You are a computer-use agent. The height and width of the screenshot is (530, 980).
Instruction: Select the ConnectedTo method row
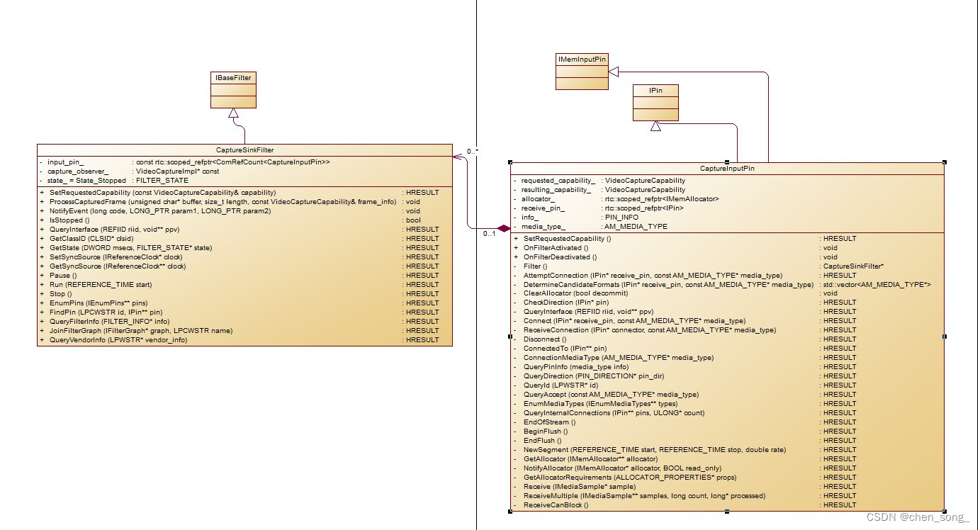[727, 349]
